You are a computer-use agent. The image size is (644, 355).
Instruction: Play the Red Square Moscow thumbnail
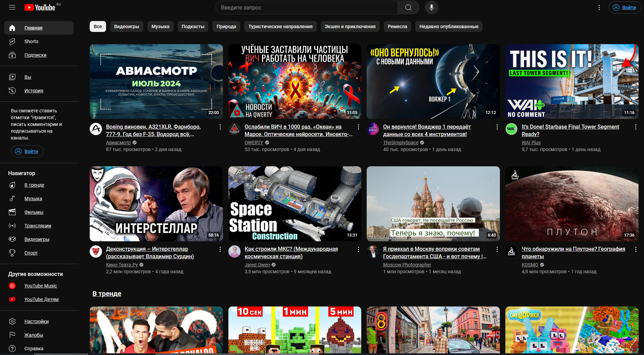pyautogui.click(x=433, y=204)
